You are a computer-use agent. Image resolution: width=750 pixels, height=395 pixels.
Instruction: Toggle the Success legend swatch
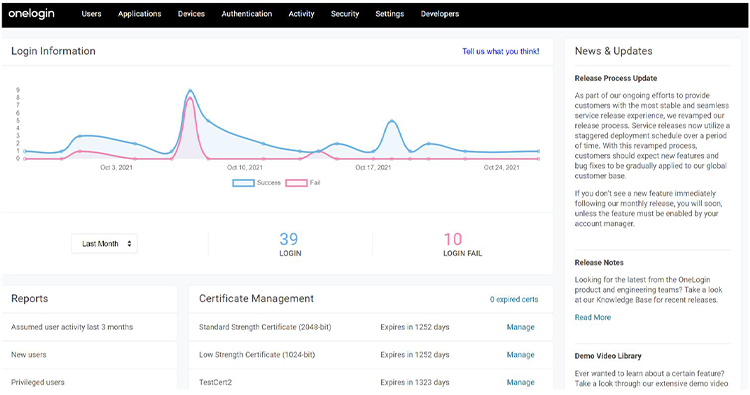[243, 183]
